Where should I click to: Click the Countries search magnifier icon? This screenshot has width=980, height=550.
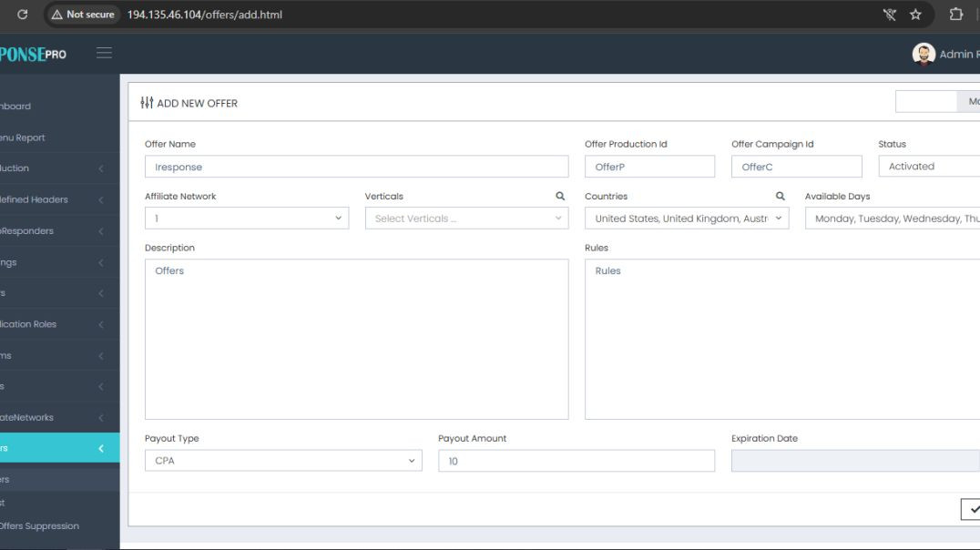point(780,195)
